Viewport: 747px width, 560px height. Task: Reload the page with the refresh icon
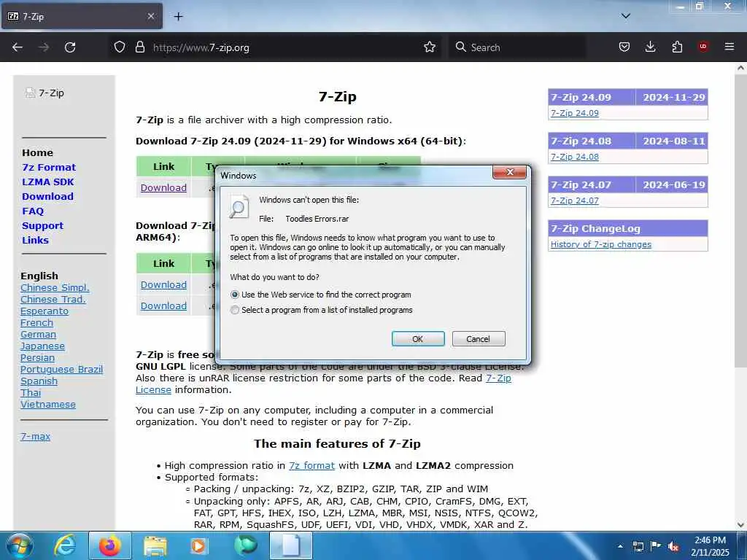70,47
